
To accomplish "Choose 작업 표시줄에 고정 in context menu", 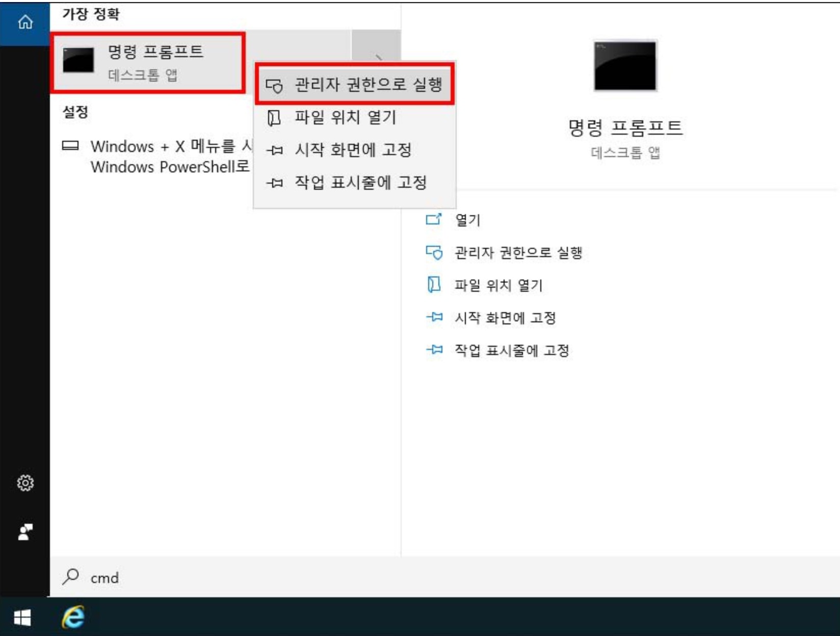I will click(354, 182).
